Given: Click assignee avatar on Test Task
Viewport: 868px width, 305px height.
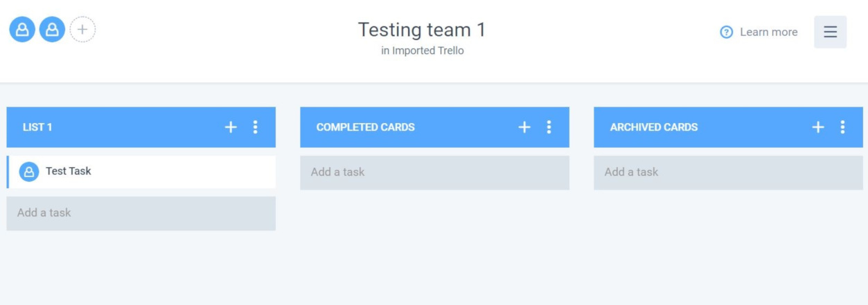Looking at the screenshot, I should click(29, 172).
